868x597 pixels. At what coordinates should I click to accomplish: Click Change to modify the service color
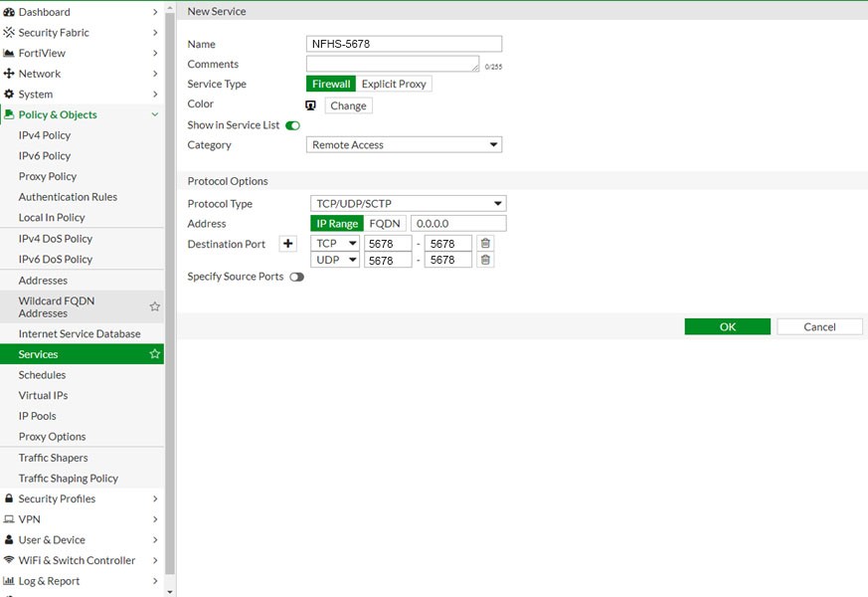tap(348, 104)
